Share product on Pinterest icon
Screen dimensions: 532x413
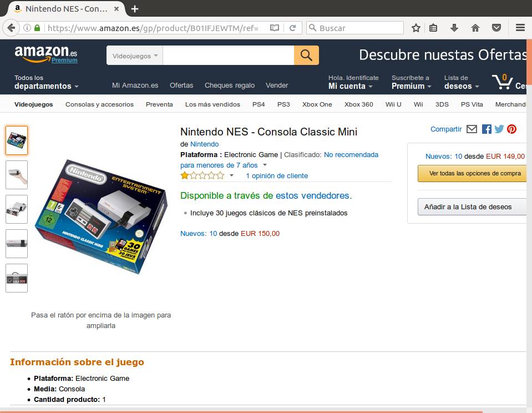[511, 129]
